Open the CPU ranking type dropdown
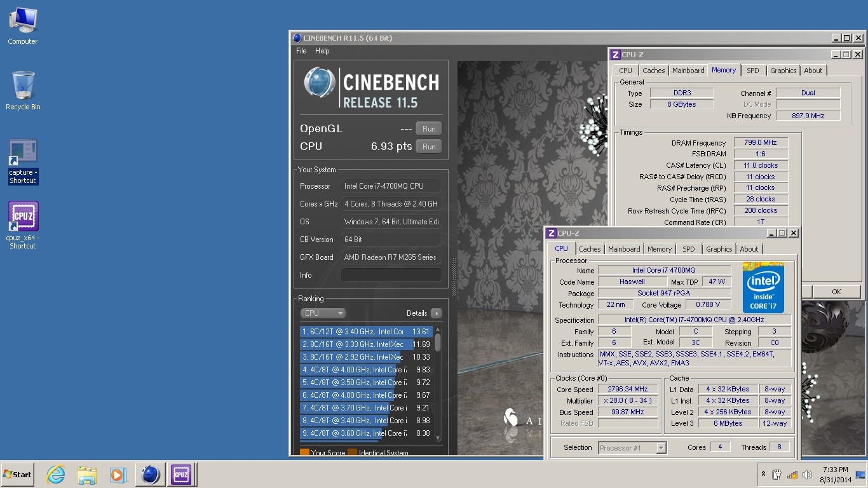The width and height of the screenshot is (868, 488). [x=323, y=313]
